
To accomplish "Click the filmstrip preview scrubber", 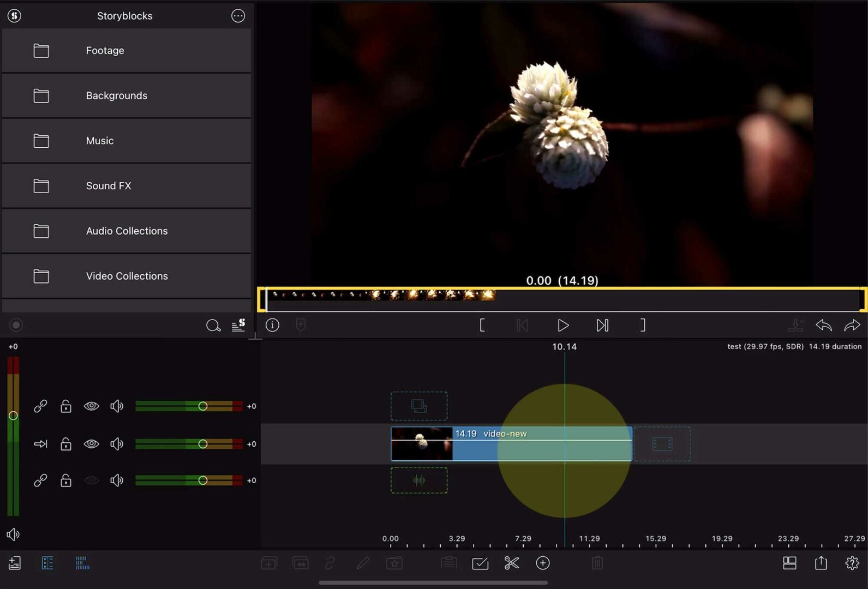I will [562, 299].
